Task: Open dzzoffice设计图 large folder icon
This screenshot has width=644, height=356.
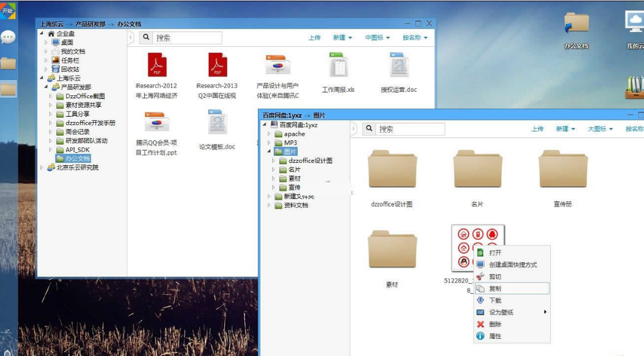Action: click(x=392, y=169)
